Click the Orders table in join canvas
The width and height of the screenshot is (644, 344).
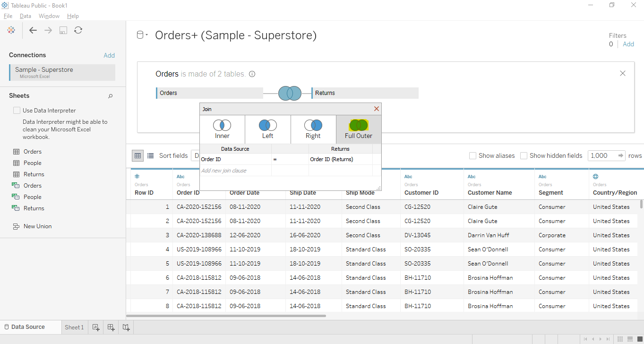point(209,93)
